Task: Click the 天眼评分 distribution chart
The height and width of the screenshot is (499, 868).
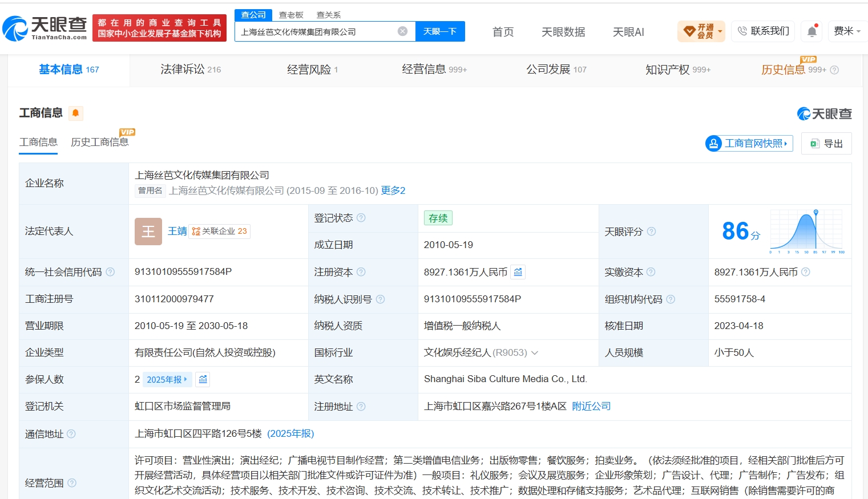Action: (x=807, y=232)
